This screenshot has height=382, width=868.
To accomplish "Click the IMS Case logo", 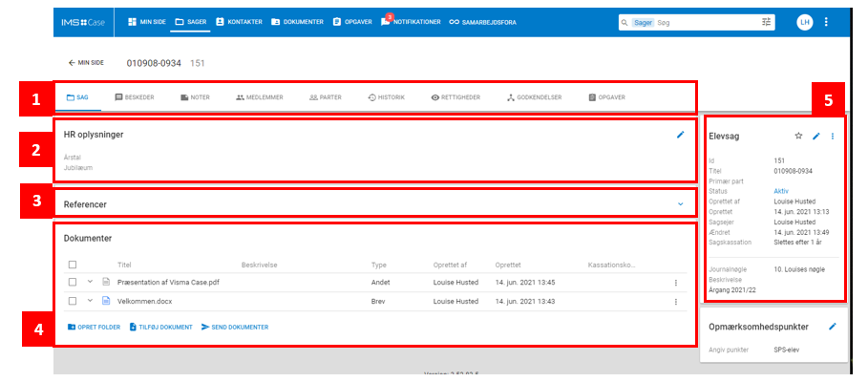I will click(83, 22).
